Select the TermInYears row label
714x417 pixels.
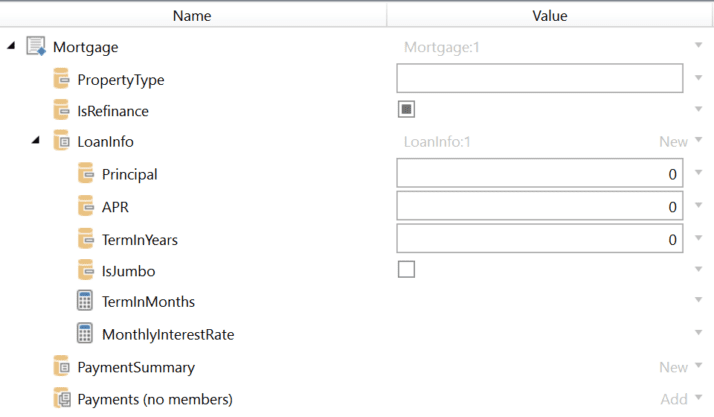(140, 240)
